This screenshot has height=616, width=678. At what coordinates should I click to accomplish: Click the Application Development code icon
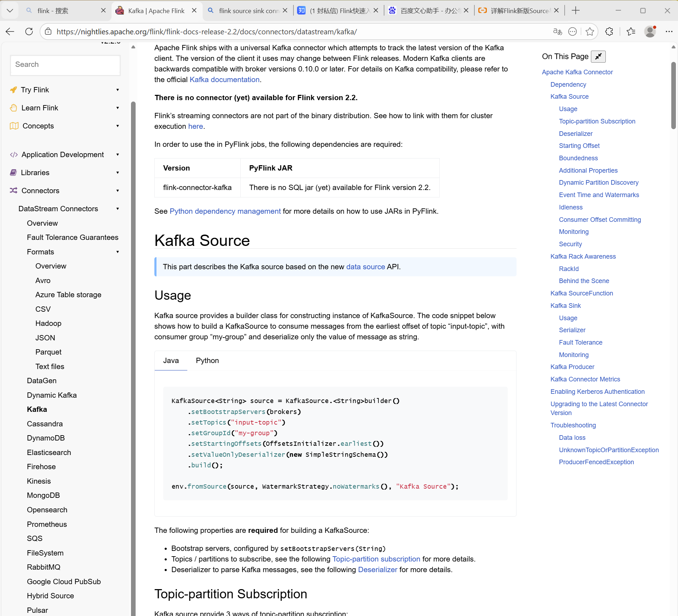[14, 155]
